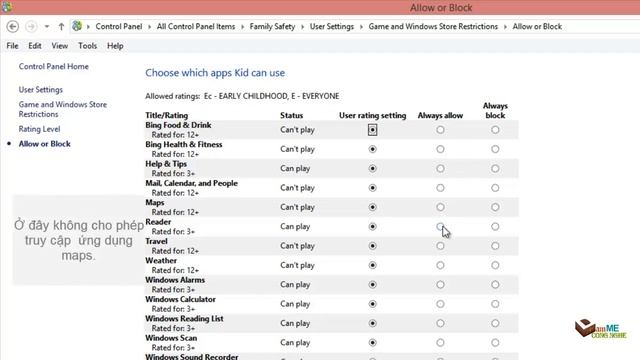This screenshot has width=640, height=360.
Task: Select Allow or Block sidebar item
Action: tap(44, 144)
